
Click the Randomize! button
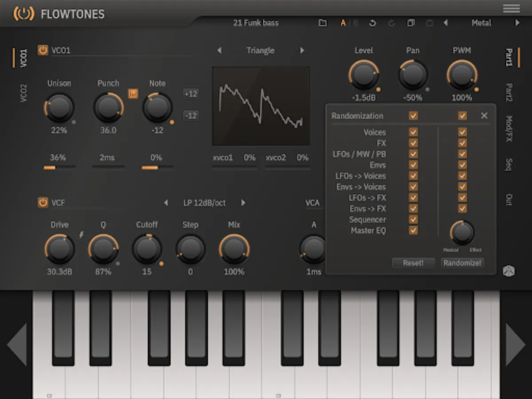coord(462,263)
